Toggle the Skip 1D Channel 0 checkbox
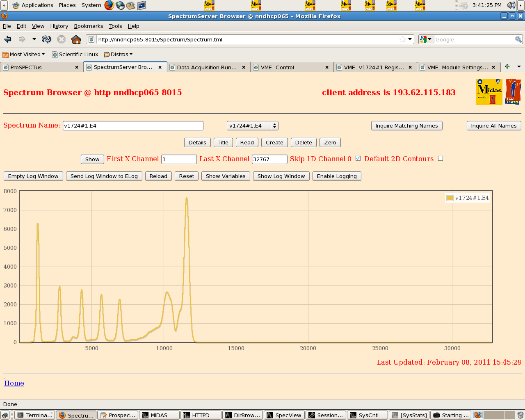Screen dimensions: 525x420 (x=358, y=158)
